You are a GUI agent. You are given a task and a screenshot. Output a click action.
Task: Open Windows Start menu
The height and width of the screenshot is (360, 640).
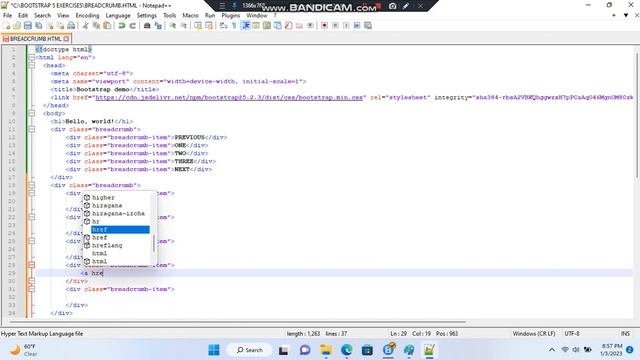(x=213, y=350)
